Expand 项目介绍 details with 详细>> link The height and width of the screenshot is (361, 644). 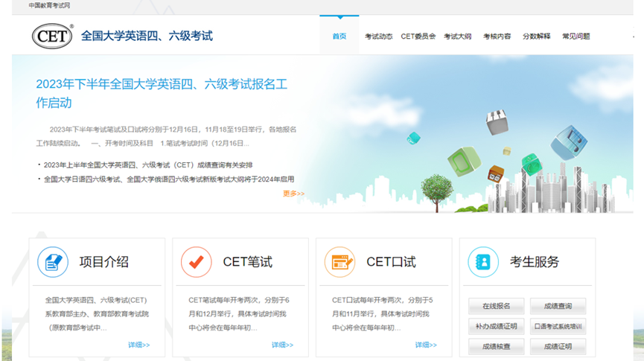pyautogui.click(x=138, y=345)
